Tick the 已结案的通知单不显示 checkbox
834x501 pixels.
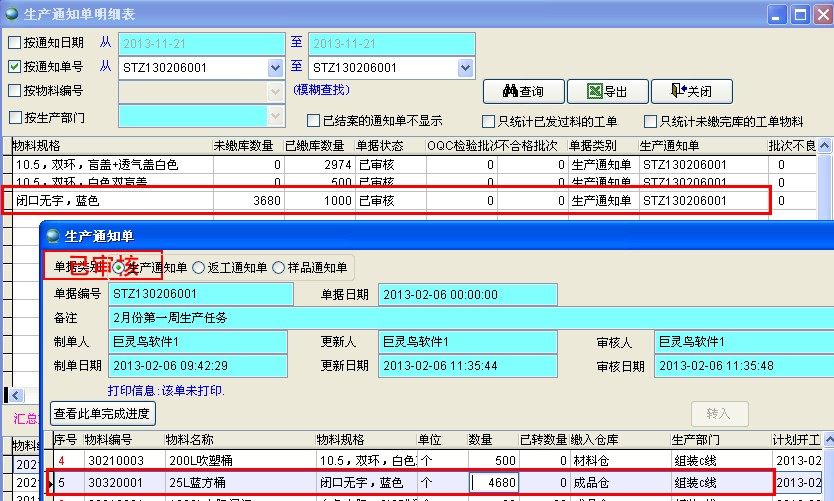tap(314, 121)
